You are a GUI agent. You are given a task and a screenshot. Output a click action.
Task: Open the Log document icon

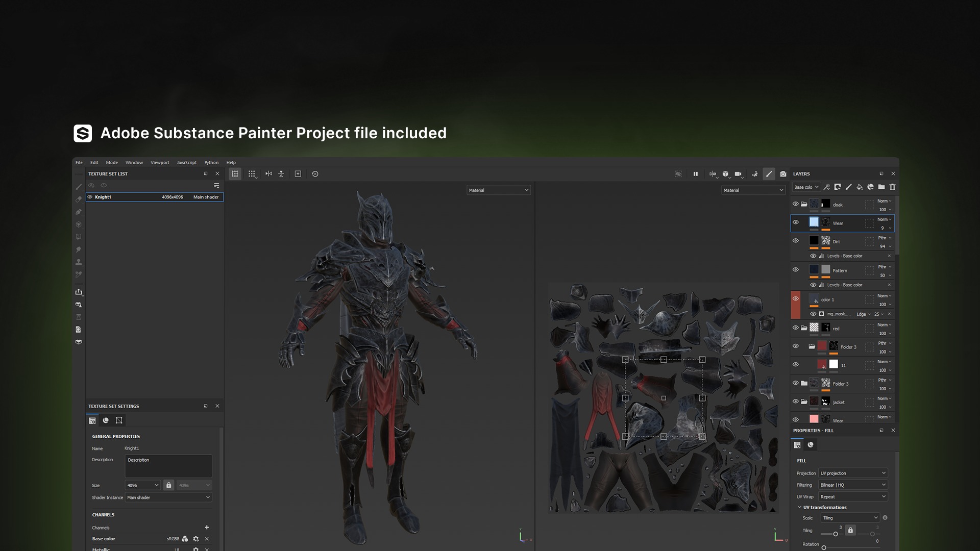79,330
